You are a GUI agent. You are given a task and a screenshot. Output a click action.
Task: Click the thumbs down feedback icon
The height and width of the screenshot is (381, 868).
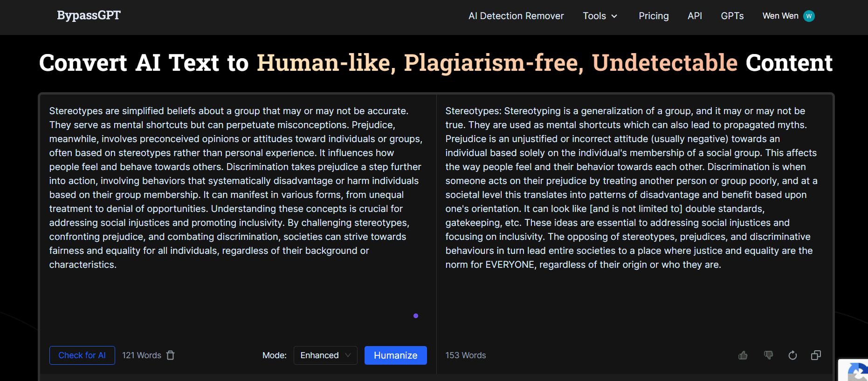768,355
